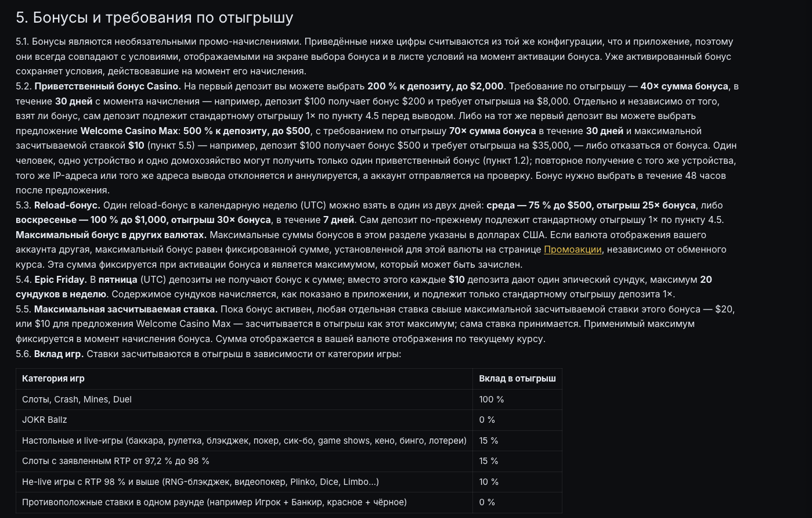Viewport: 812px width, 518px height.
Task: Click the bold Reload-бонус clause title
Action: (x=67, y=206)
